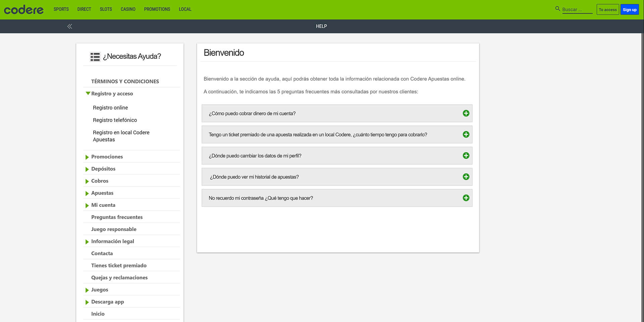Click the 'Tengo un ticket premiado' question text
This screenshot has height=322, width=644.
pos(318,135)
